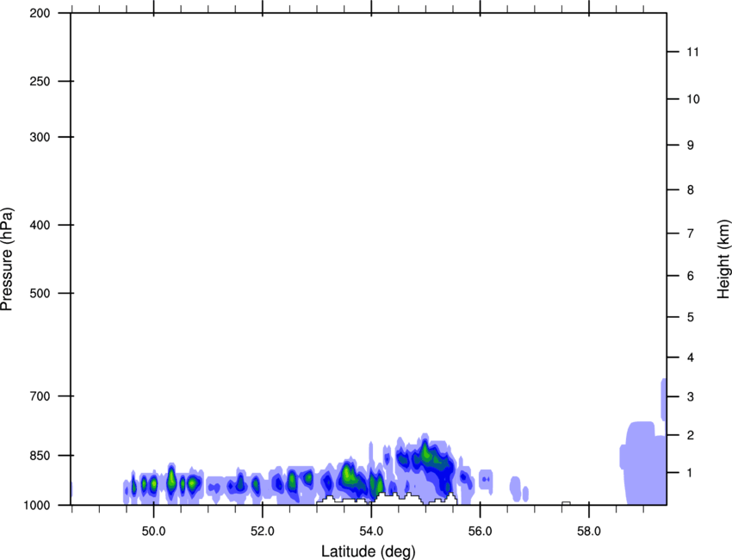Click the 400 pressure tick label
Screen dimensions: 732x560
40,225
